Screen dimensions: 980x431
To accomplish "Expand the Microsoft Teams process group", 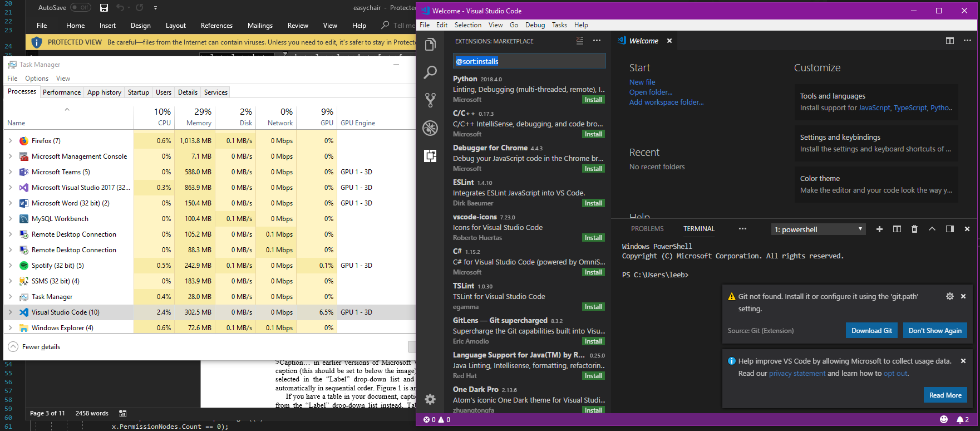I will point(10,172).
